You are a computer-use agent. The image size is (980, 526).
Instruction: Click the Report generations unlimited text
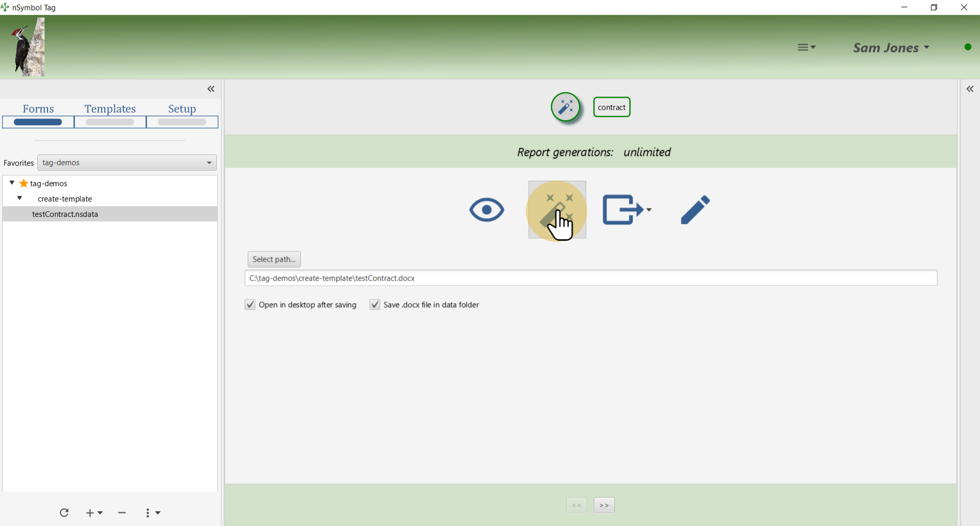tap(594, 152)
